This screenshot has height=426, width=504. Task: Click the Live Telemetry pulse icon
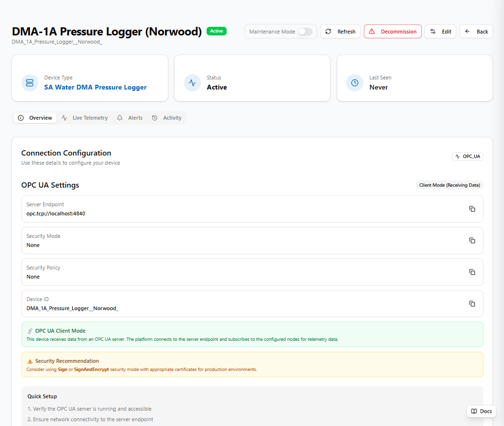pos(64,118)
